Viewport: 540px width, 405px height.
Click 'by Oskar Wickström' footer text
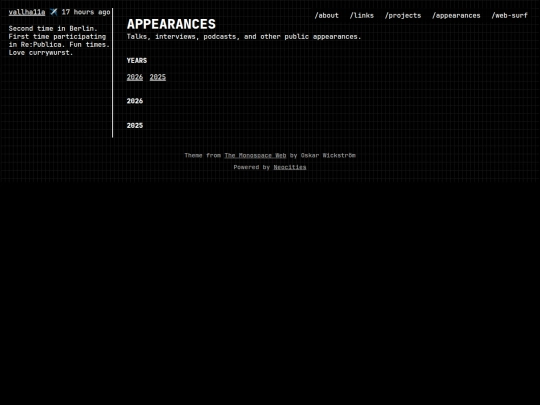point(323,155)
